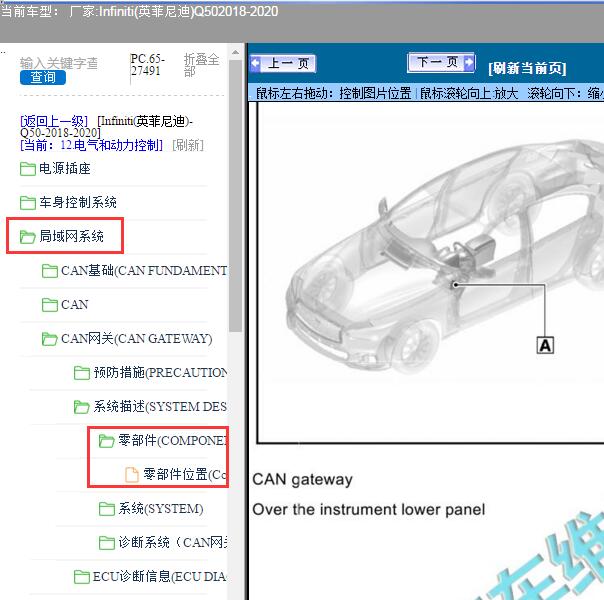Collapse the 零部件 folder icon

coord(106,441)
